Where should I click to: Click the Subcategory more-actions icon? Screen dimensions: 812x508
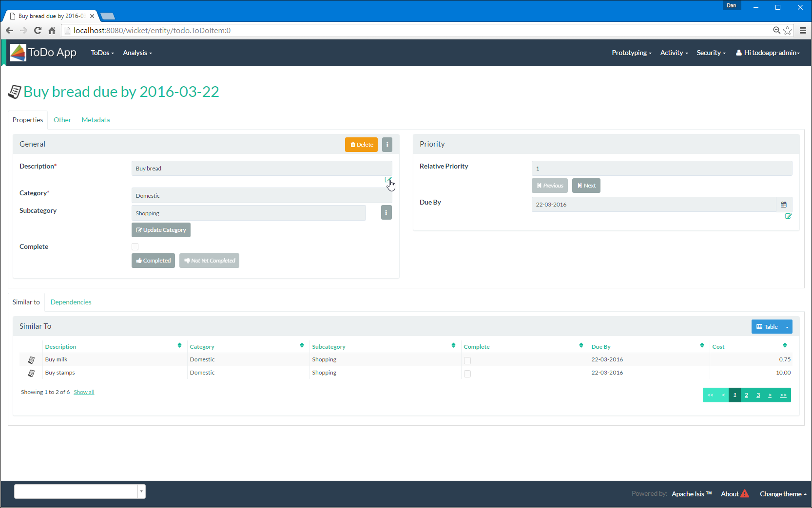[386, 213]
